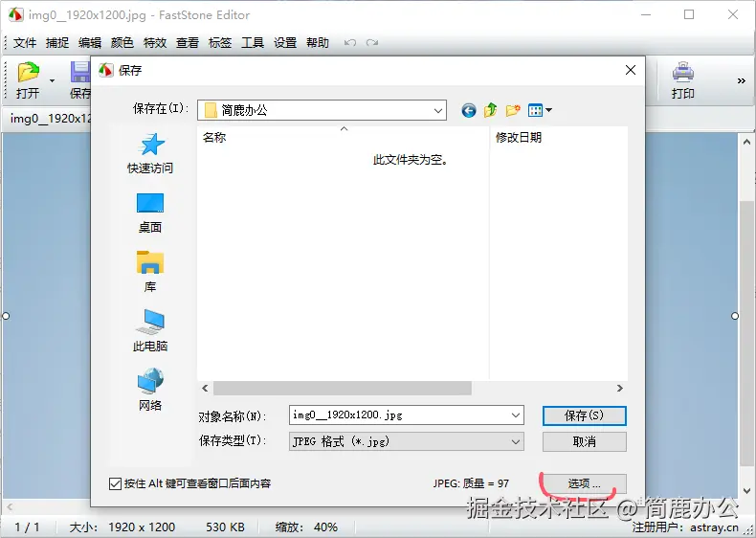Screen dimensions: 756x538
Task: Click the editor vertical scrollbar up arrow
Action: [746, 142]
